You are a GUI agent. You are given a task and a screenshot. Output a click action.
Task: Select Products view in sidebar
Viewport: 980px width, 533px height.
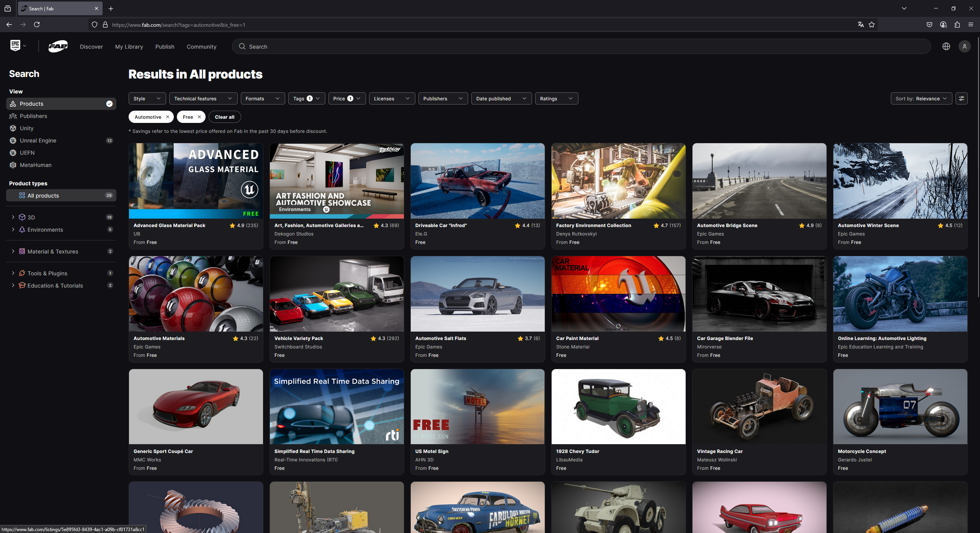click(x=61, y=104)
